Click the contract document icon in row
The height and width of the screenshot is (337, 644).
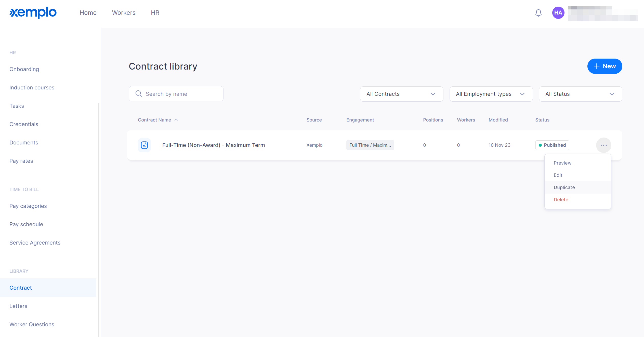point(144,145)
